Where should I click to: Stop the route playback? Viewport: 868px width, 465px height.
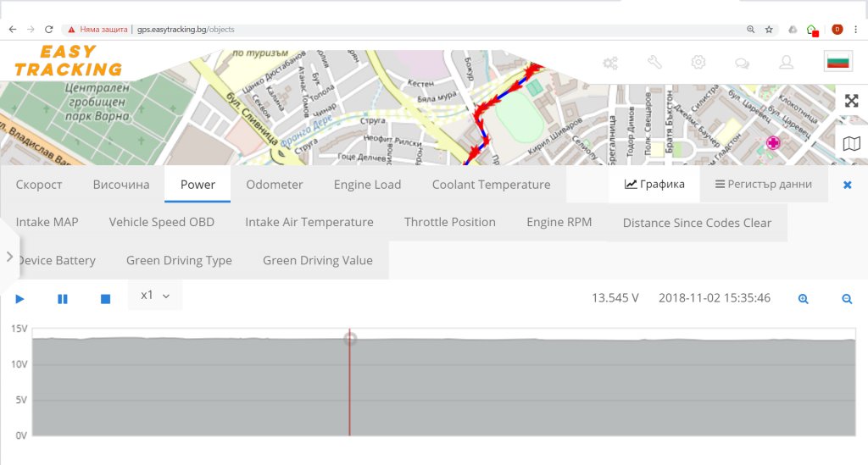tap(106, 299)
